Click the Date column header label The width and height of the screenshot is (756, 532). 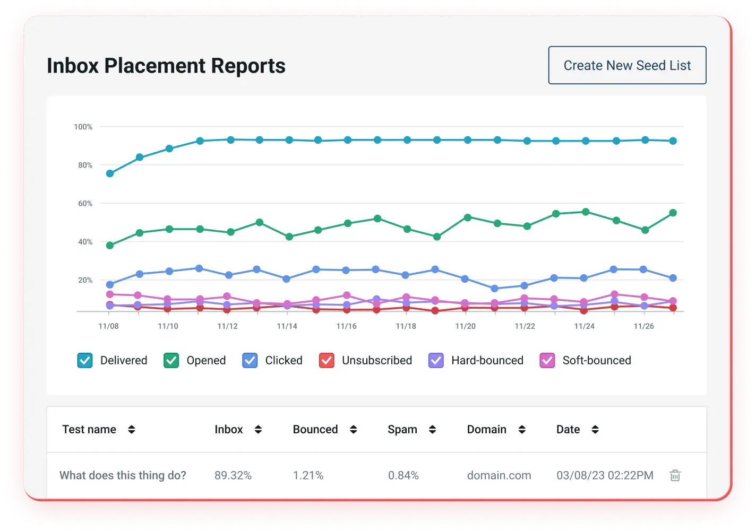[568, 430]
